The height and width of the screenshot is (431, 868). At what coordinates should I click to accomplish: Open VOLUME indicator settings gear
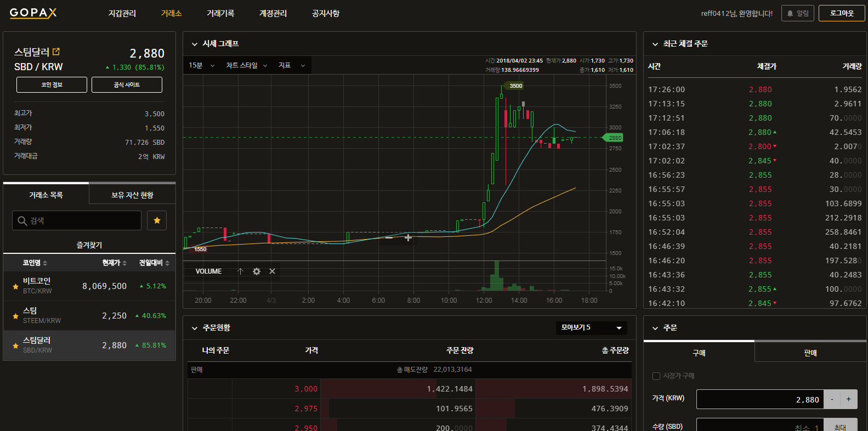[x=256, y=271]
